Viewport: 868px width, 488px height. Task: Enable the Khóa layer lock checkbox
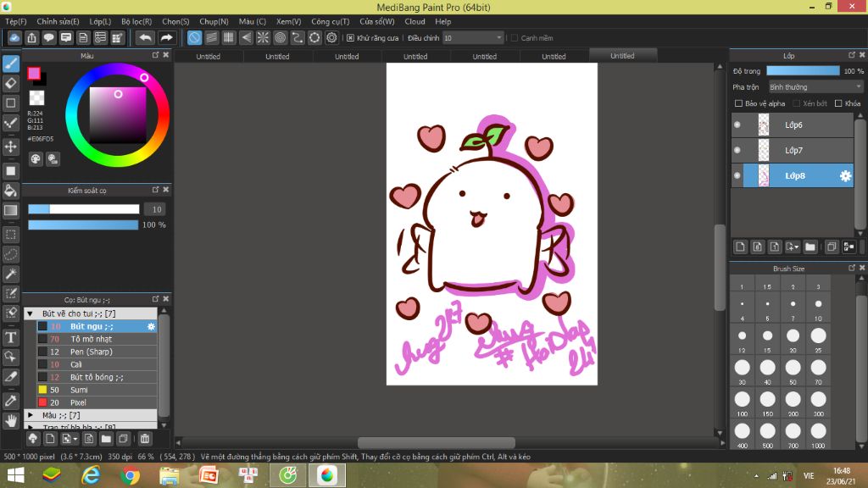pyautogui.click(x=838, y=103)
